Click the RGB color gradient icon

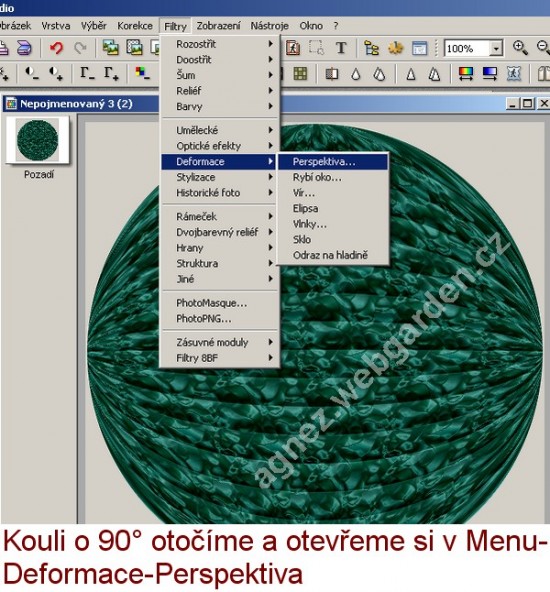[x=465, y=74]
